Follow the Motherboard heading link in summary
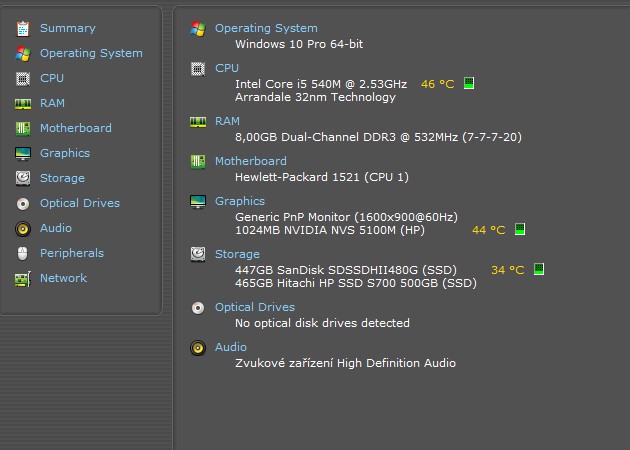630x450 pixels. pos(251,161)
